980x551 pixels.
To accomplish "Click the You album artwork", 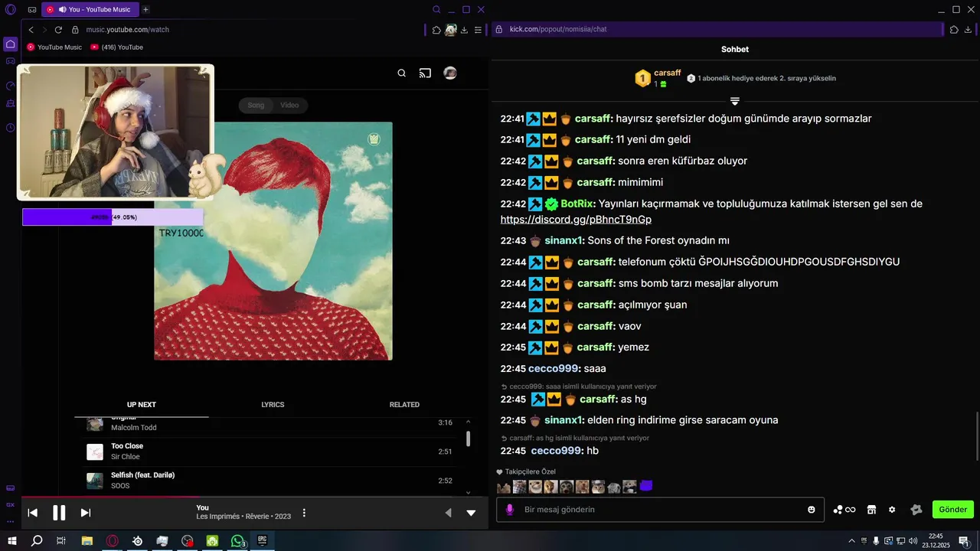I will tap(273, 241).
